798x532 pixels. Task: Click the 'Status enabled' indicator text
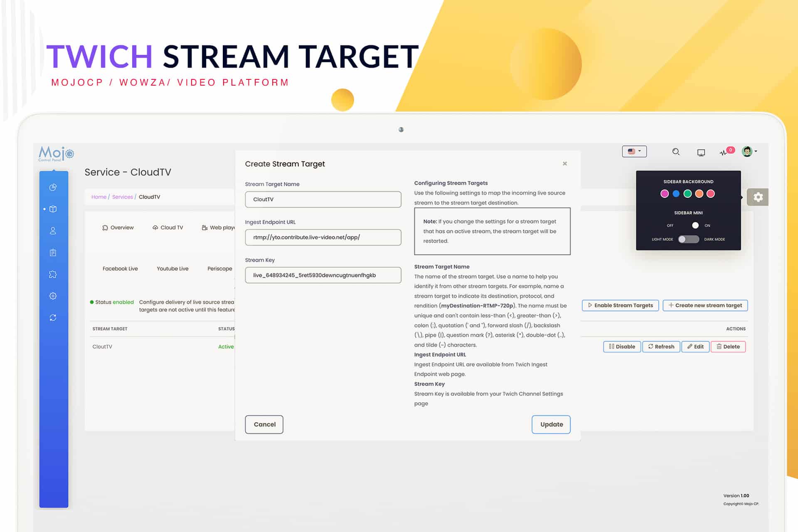(x=112, y=302)
